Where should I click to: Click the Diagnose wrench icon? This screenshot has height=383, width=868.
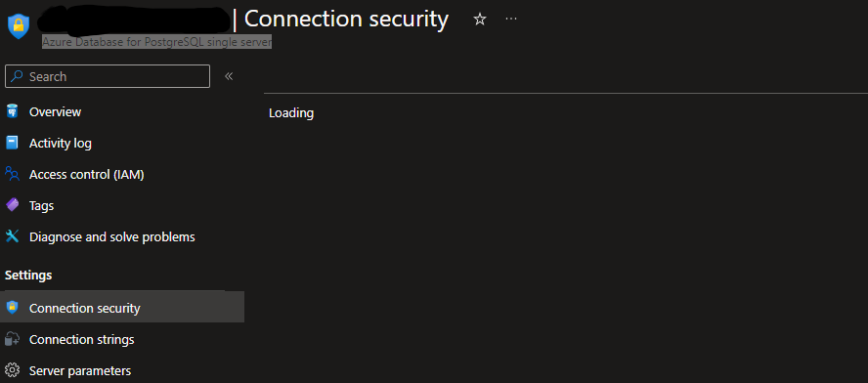tap(12, 236)
